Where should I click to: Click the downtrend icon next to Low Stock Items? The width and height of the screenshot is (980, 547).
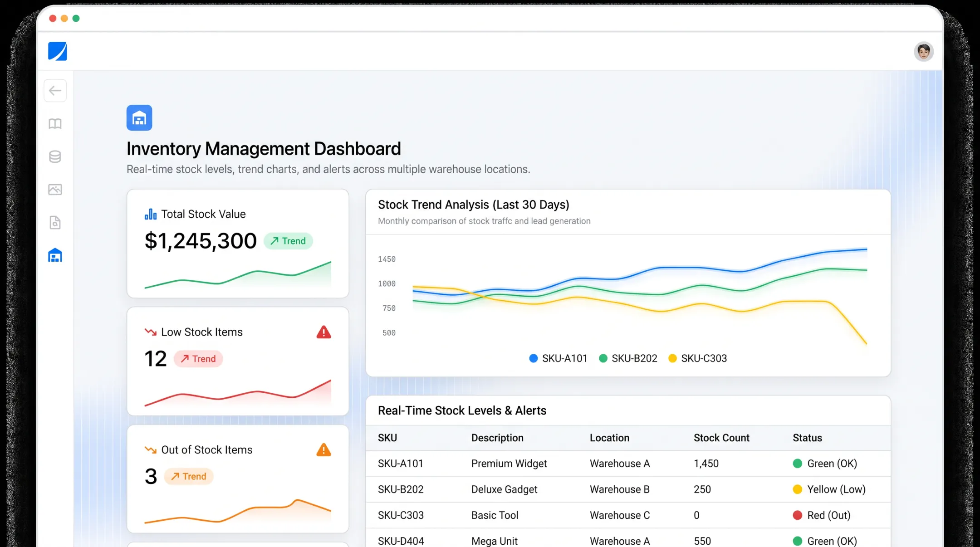(151, 332)
